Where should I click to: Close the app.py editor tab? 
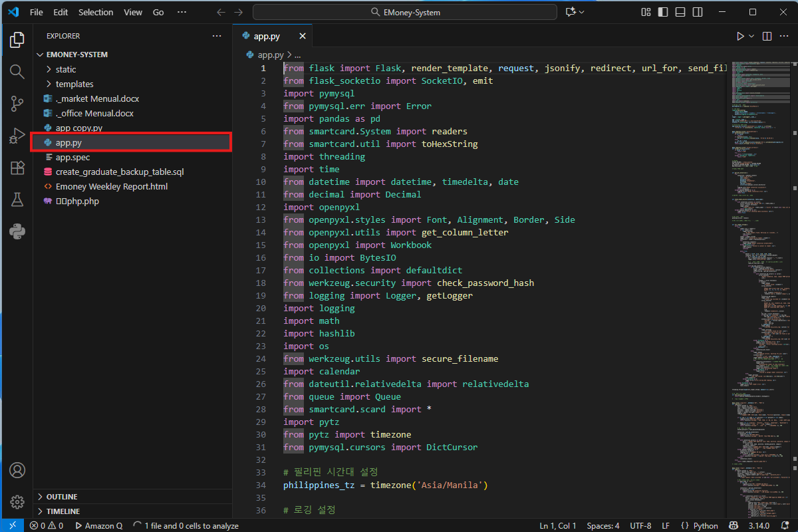[x=303, y=37]
